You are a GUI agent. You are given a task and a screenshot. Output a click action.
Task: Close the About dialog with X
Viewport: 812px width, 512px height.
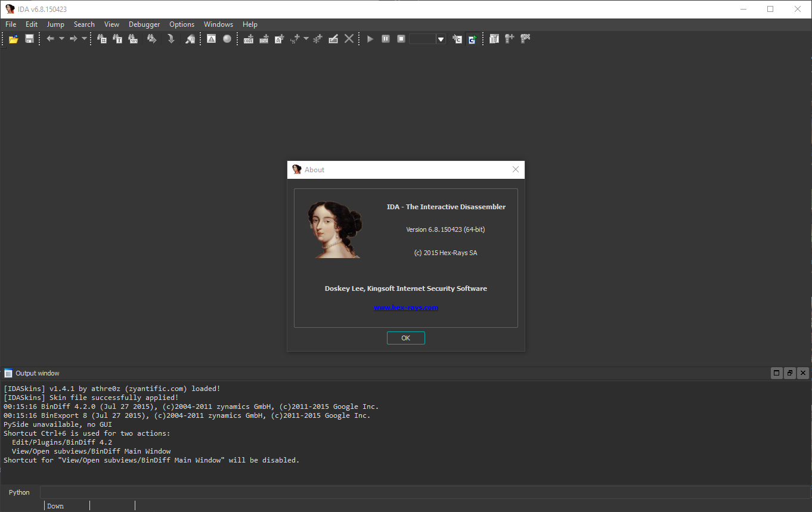point(516,170)
